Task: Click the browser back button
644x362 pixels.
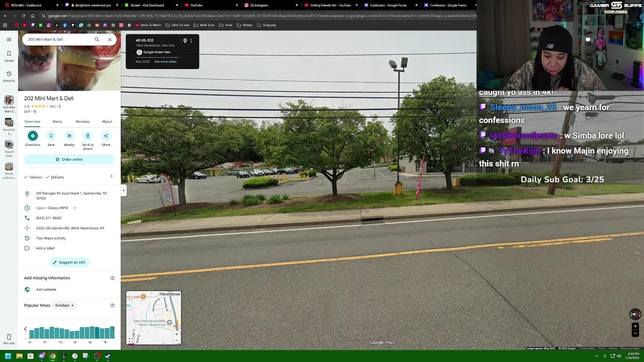Action: tap(5, 16)
